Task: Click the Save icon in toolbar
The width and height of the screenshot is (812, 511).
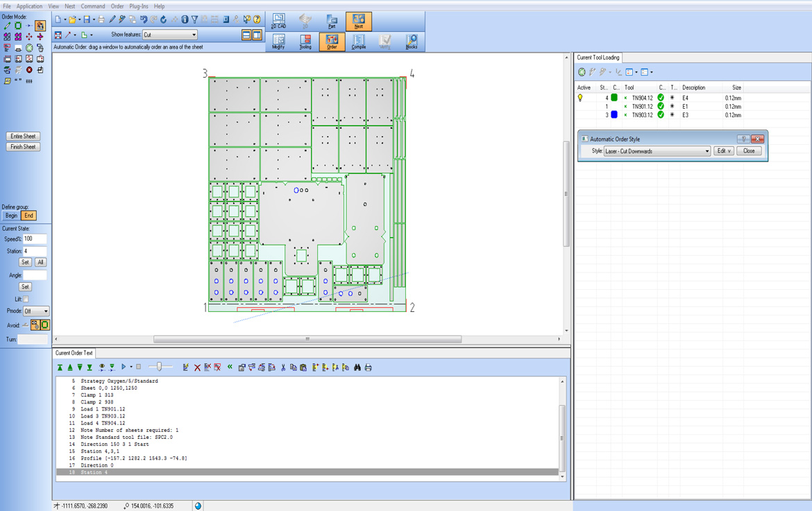Action: pos(87,19)
